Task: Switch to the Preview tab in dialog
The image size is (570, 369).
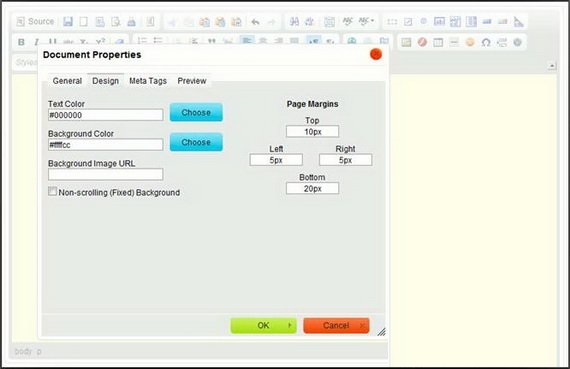Action: (192, 81)
